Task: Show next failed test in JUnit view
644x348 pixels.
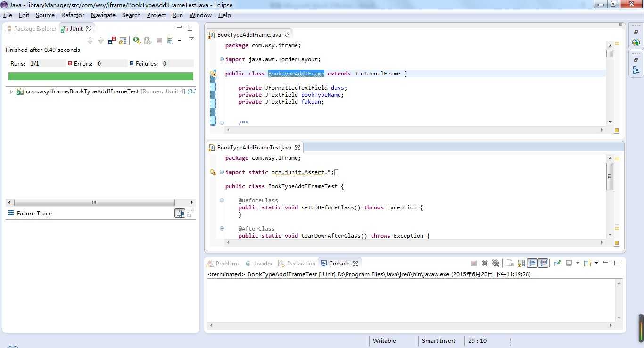Action: point(90,41)
